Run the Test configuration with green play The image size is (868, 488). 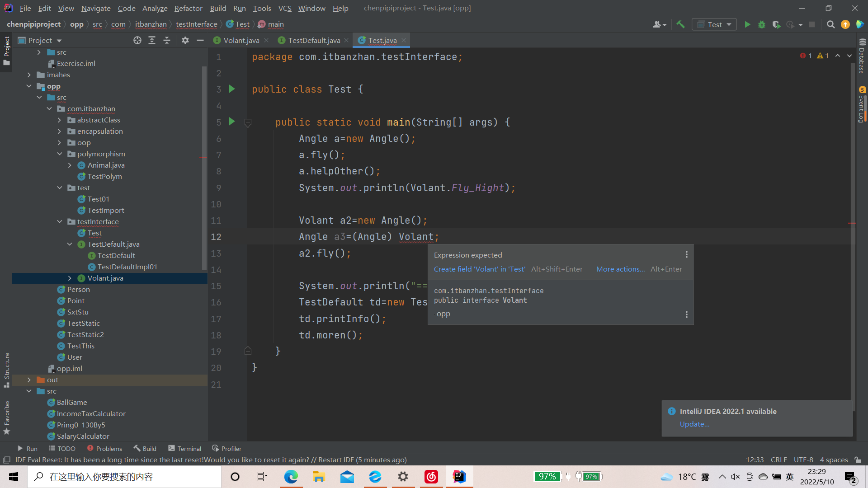pos(747,24)
